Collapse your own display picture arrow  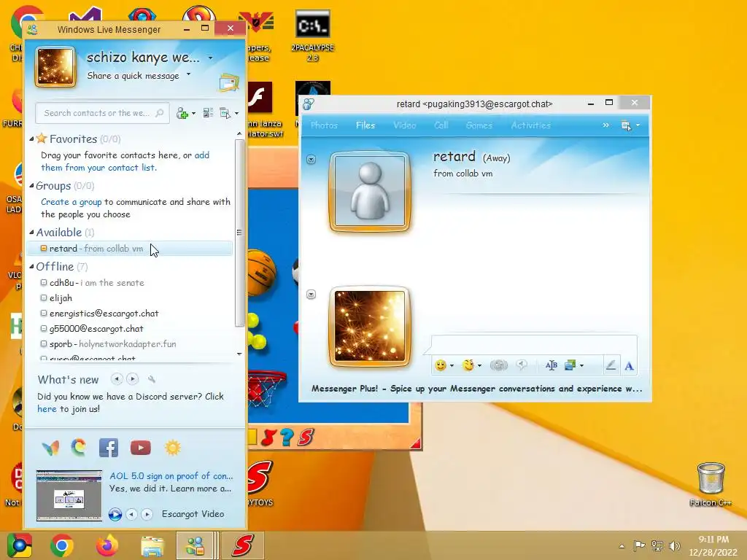point(311,295)
